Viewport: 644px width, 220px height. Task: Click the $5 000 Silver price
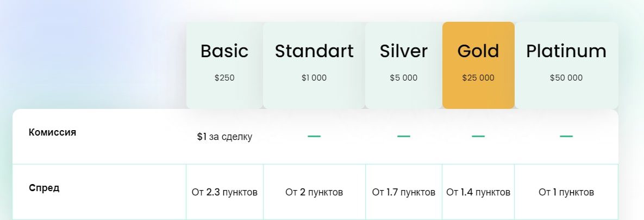pyautogui.click(x=404, y=78)
